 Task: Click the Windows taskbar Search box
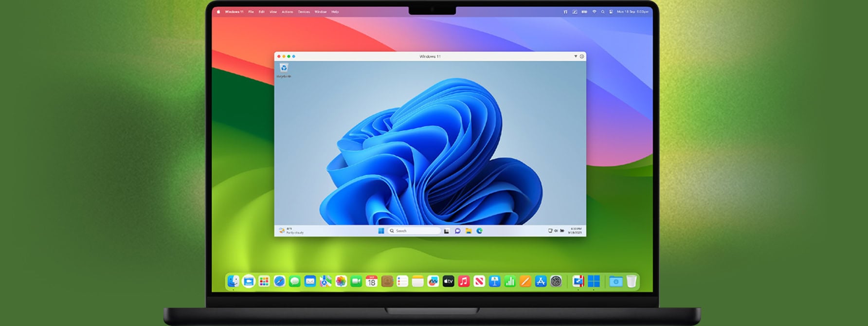pyautogui.click(x=414, y=231)
